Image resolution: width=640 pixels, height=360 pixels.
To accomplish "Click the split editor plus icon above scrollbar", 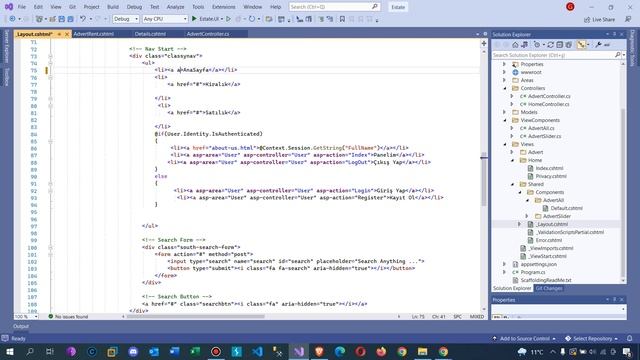I will pos(484,43).
